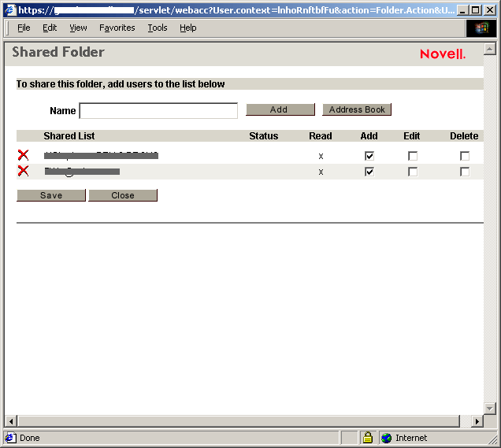Click the Status column header
The image size is (501, 448).
tap(264, 136)
